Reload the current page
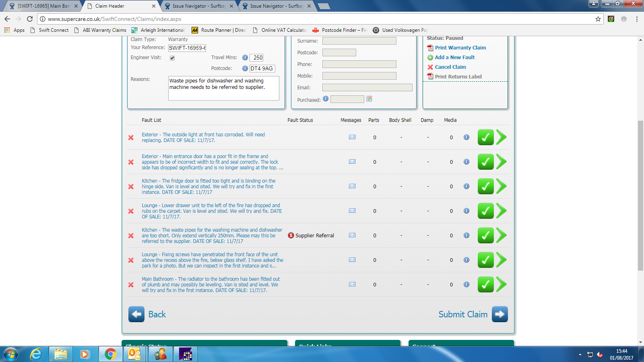Viewport: 644px width, 362px height. pos(30,19)
